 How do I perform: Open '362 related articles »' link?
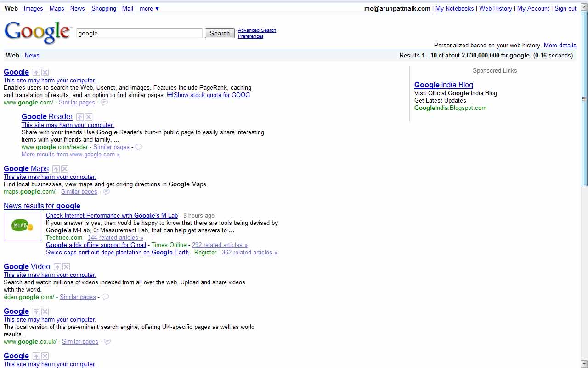[x=249, y=253]
